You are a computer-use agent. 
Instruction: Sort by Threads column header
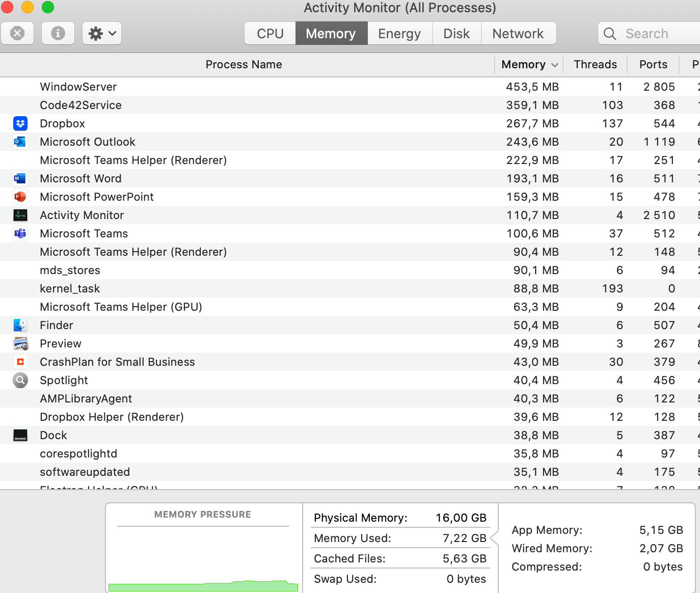pos(596,65)
